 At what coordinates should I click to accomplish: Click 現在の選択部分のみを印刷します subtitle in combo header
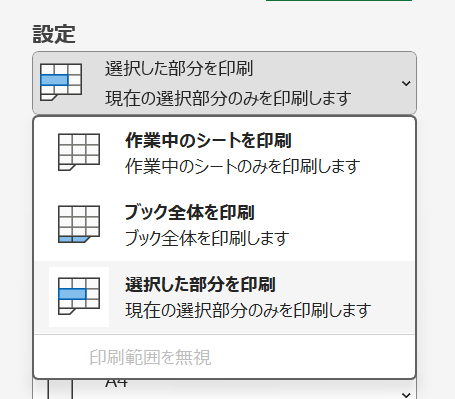[228, 98]
